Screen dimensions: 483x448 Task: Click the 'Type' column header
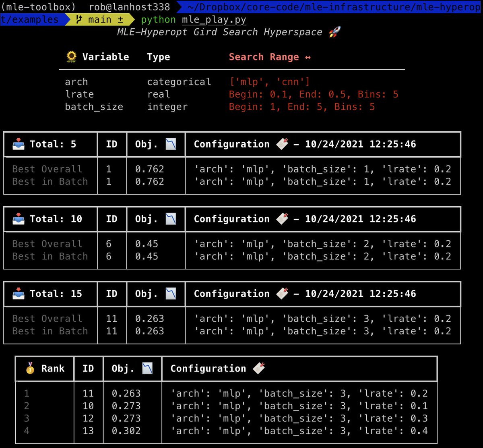coord(159,57)
